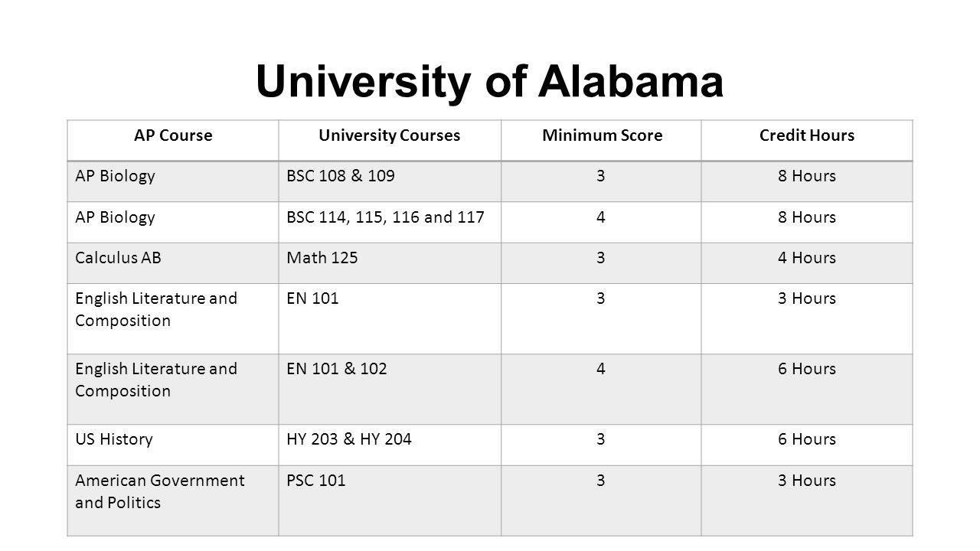Click the first AP Biology row label
980x551 pixels.
115,176
